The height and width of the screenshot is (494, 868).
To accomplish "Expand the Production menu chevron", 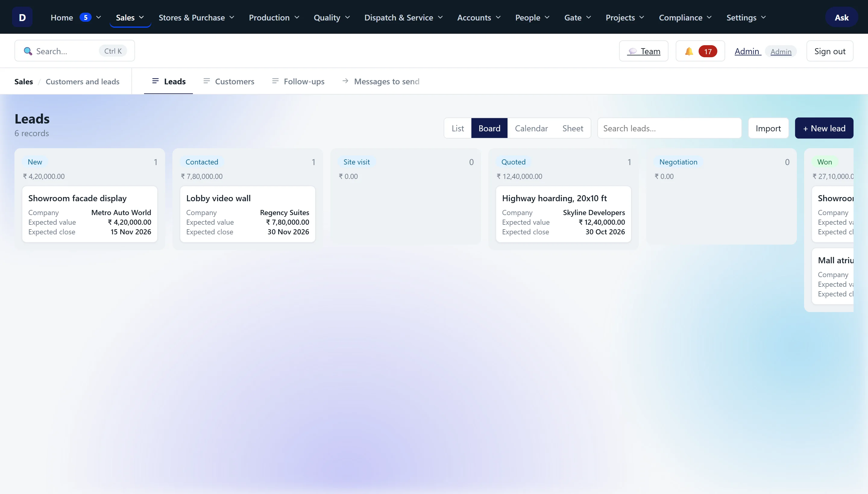I will [297, 17].
